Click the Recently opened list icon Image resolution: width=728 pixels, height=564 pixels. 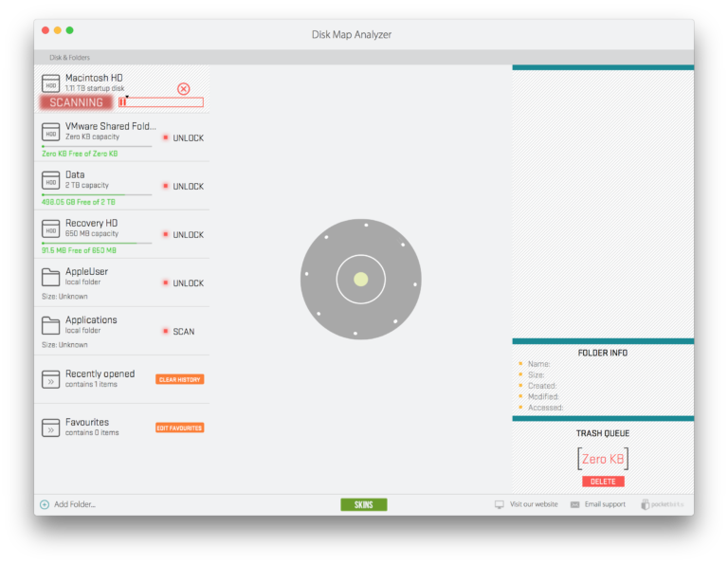click(x=50, y=379)
